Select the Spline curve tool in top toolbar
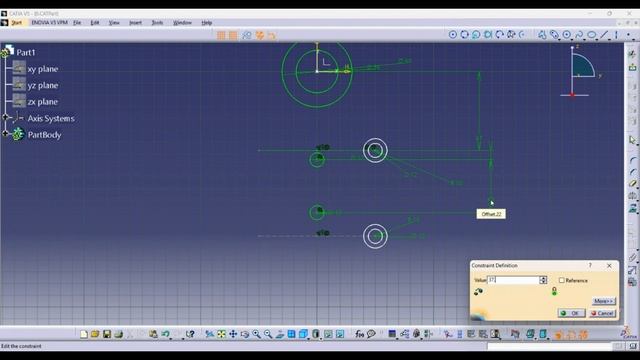 click(579, 35)
